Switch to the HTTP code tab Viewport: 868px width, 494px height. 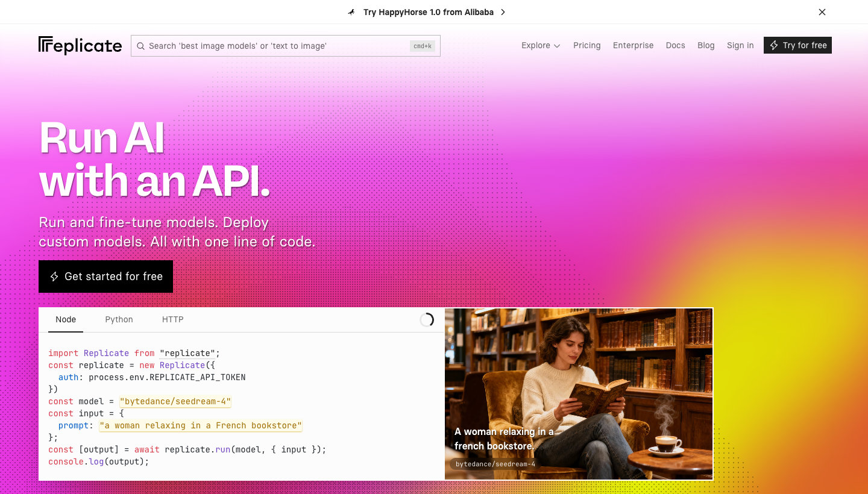[x=172, y=319]
